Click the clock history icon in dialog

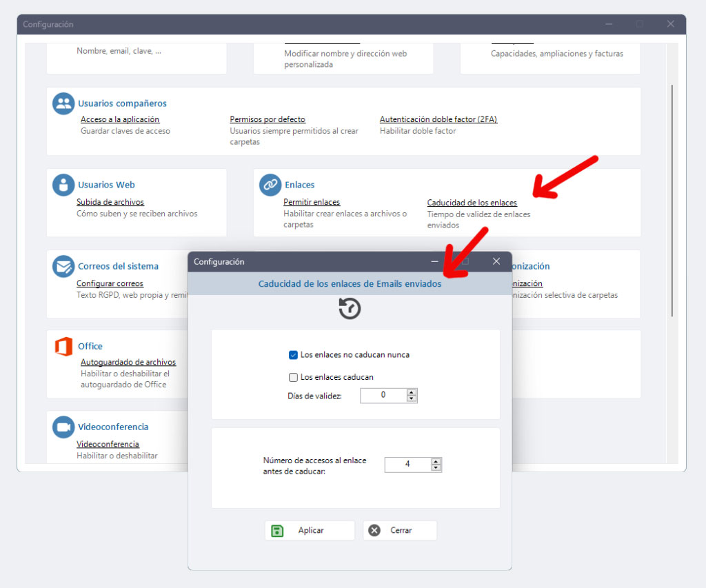(x=350, y=309)
